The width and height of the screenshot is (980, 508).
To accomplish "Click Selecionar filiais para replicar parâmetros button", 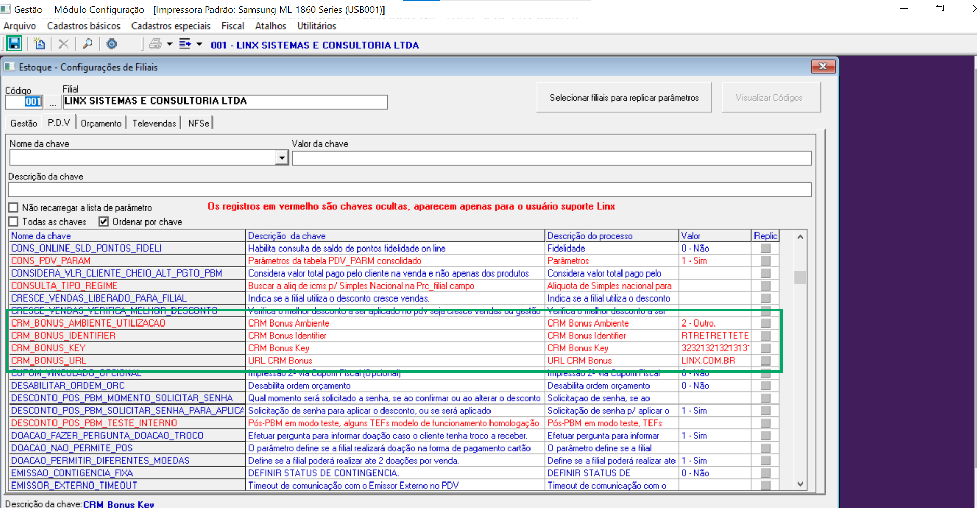I will [624, 98].
